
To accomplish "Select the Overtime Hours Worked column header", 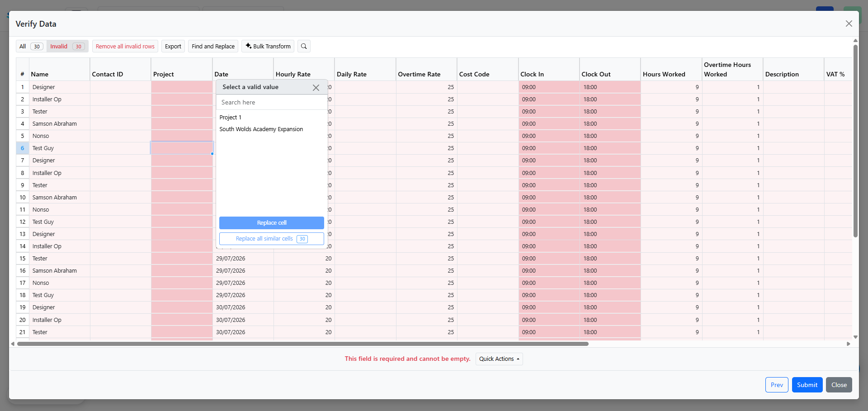I will click(x=732, y=70).
